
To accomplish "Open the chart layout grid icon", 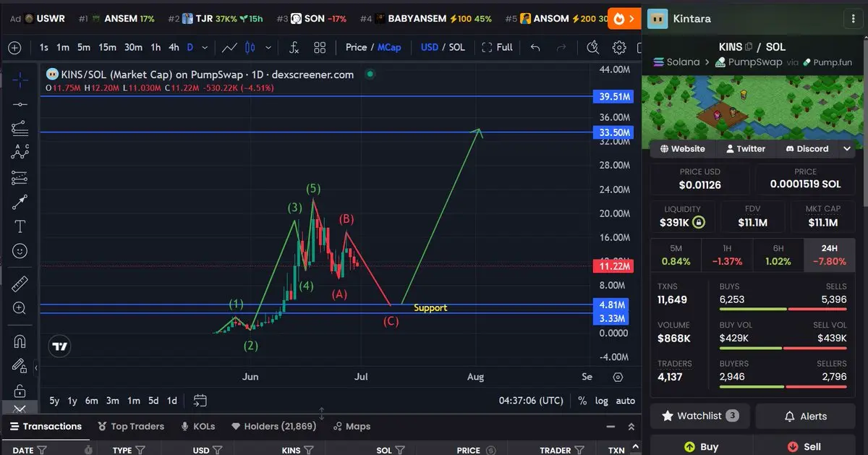I will pos(320,48).
